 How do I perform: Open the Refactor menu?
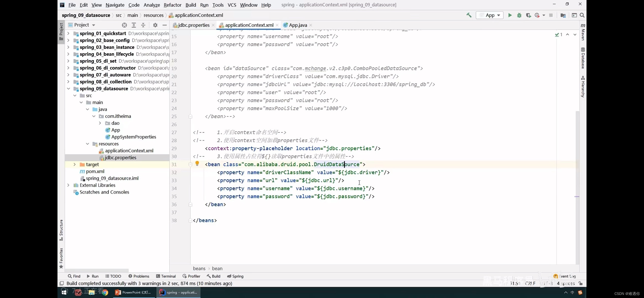pyautogui.click(x=172, y=5)
